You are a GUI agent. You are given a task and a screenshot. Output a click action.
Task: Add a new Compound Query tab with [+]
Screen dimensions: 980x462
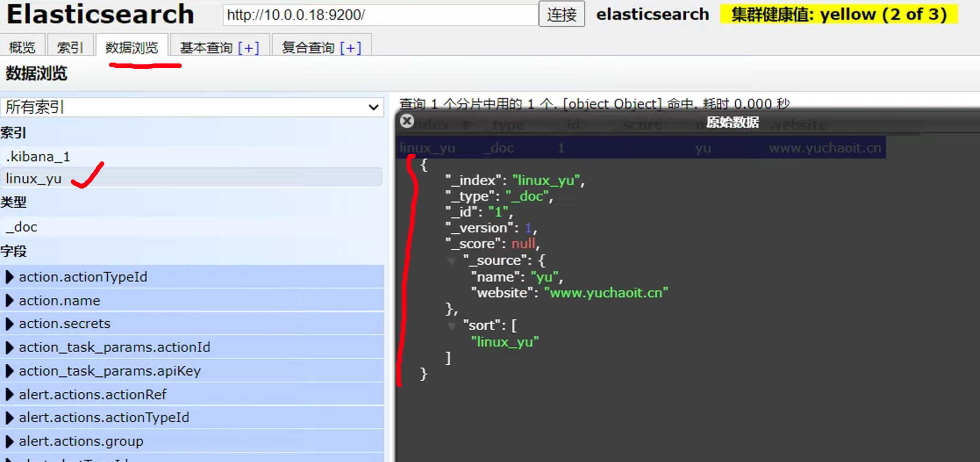click(x=350, y=47)
